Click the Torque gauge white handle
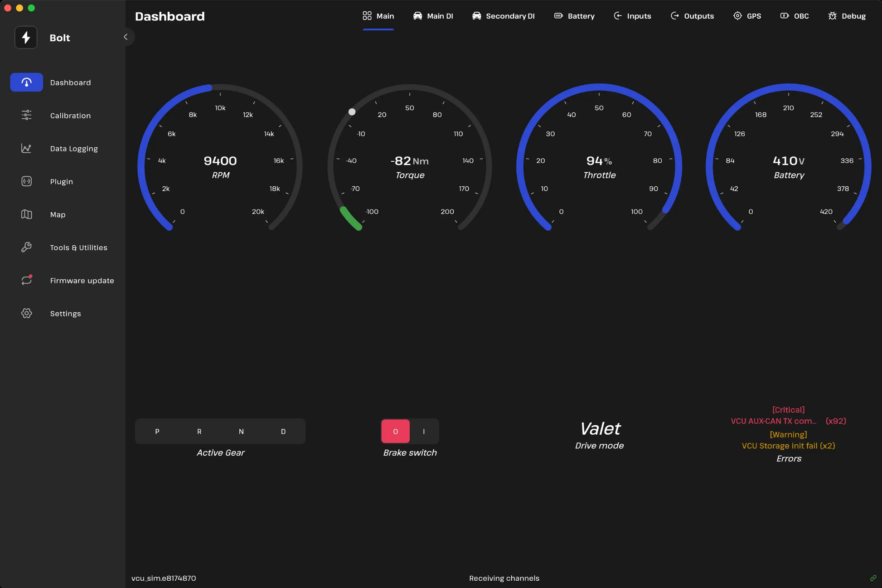This screenshot has height=588, width=882. tap(352, 112)
